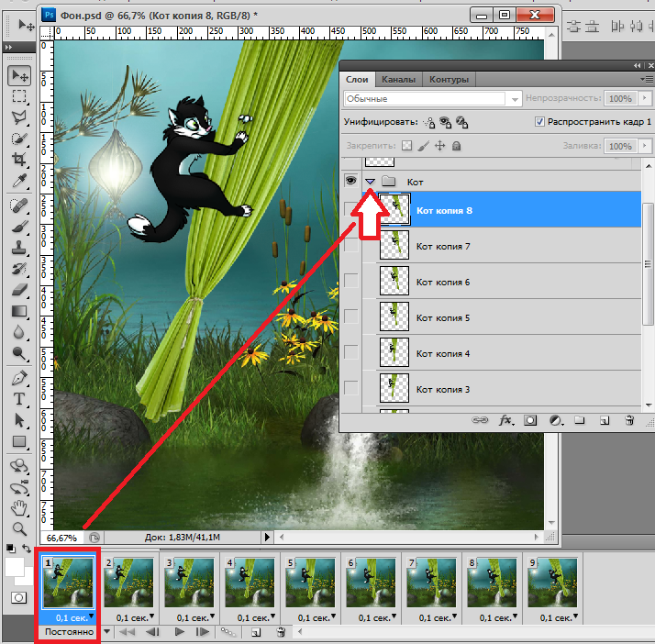Click the foreground color swatch

coord(14,567)
